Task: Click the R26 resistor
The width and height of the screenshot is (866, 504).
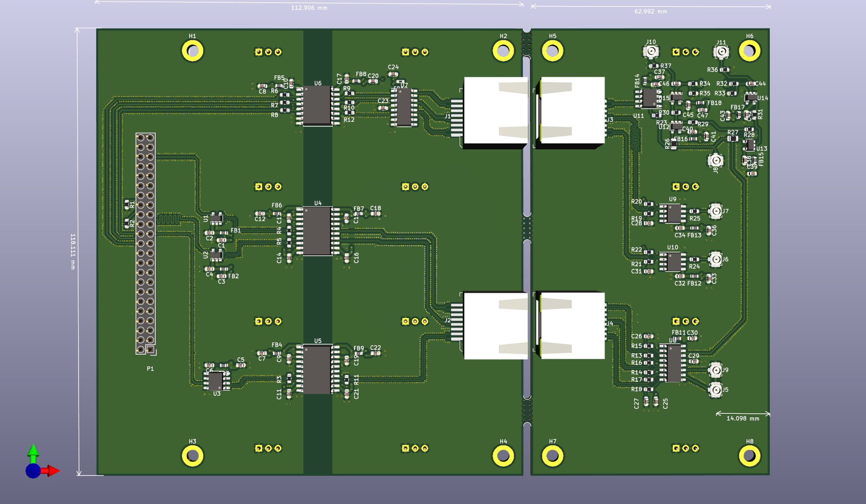Action: (674, 144)
